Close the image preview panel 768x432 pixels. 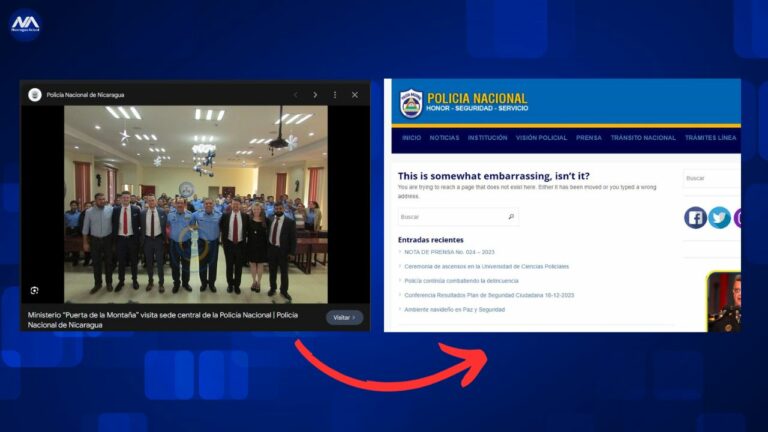point(355,95)
